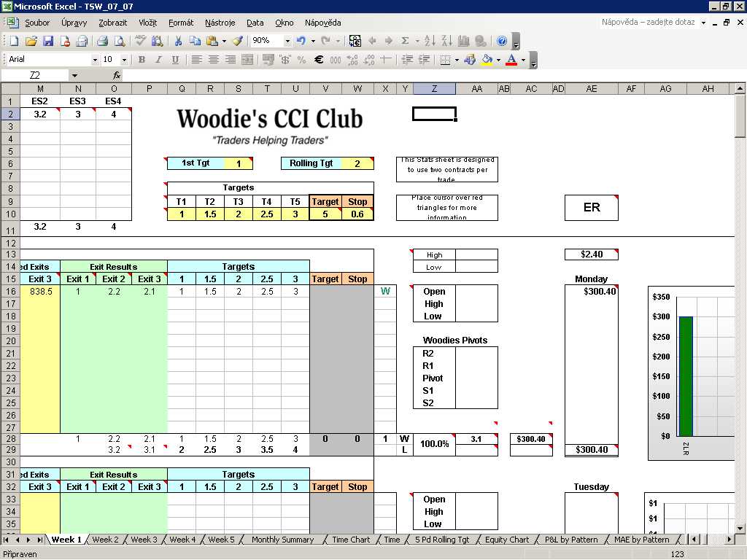
Task: Open the font size dropdown
Action: pos(124,60)
